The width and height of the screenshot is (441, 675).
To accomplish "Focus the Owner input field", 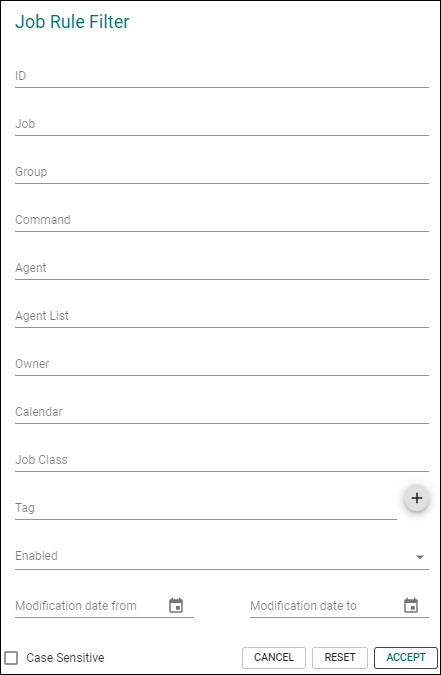I will click(222, 364).
